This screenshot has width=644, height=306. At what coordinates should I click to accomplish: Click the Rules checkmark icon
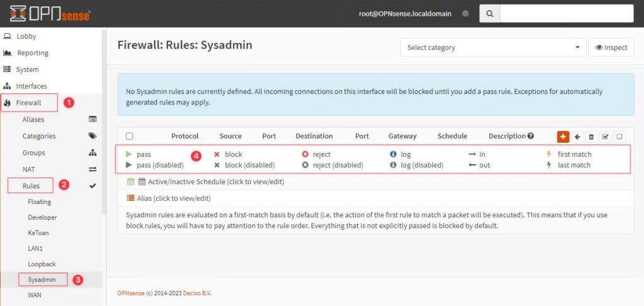coord(93,186)
